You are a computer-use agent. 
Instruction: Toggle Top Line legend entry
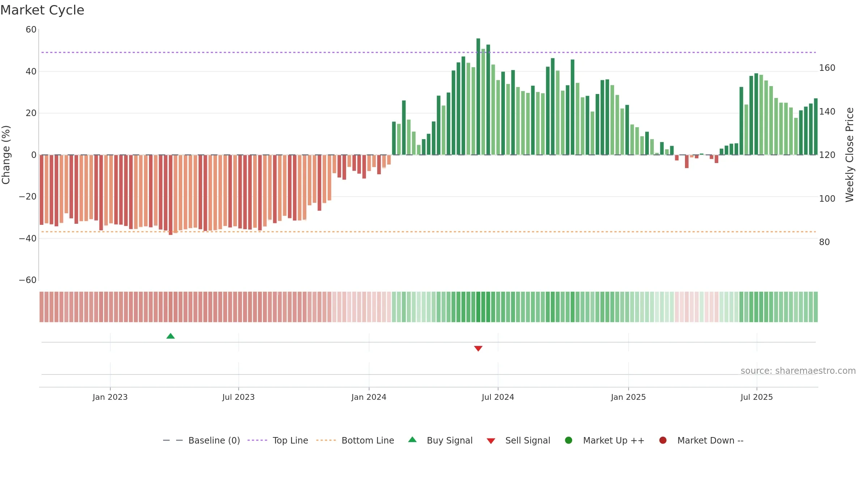278,440
